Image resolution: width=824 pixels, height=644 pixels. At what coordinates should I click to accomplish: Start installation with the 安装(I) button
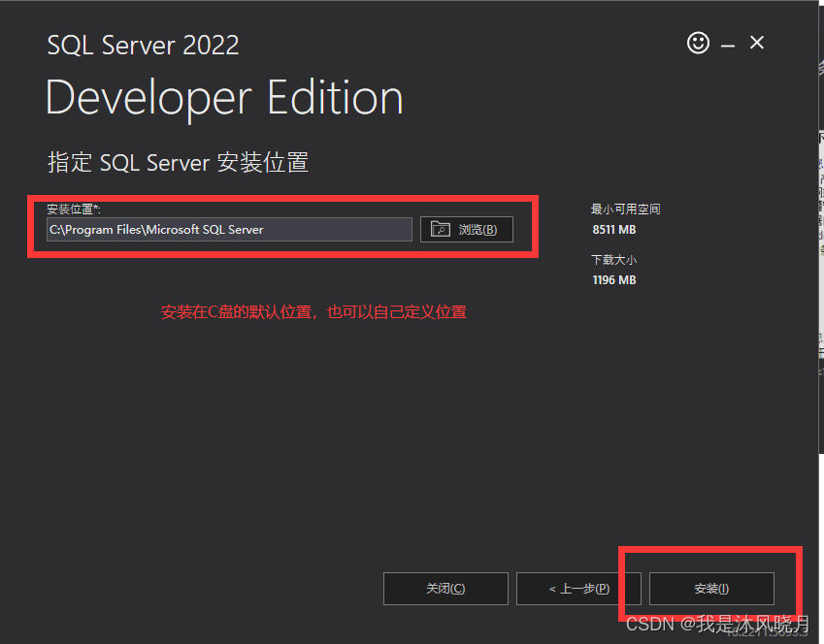pos(711,589)
